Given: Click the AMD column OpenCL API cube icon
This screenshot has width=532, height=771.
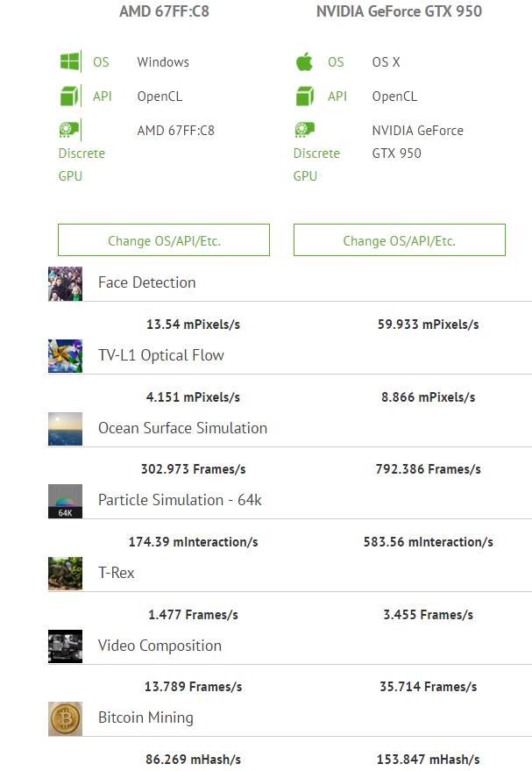Looking at the screenshot, I should click(70, 96).
